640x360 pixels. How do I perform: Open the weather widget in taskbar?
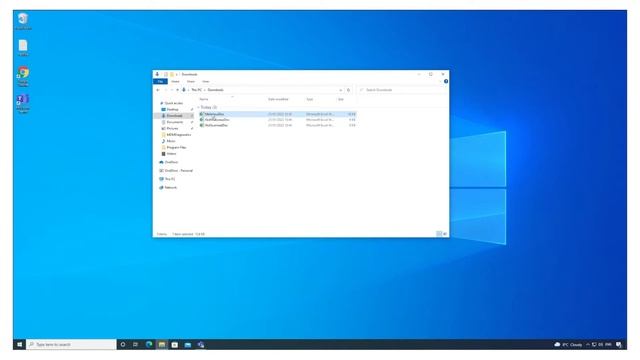(x=568, y=344)
